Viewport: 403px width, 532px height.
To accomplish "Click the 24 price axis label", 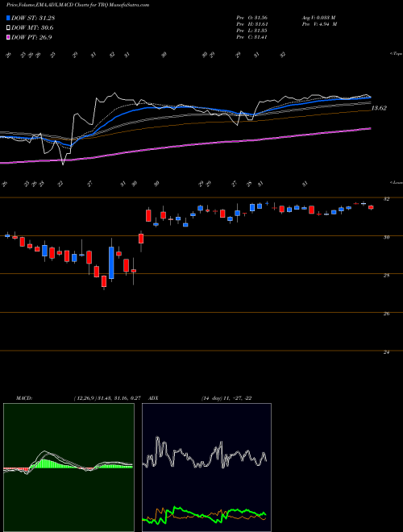I will coord(386,352).
